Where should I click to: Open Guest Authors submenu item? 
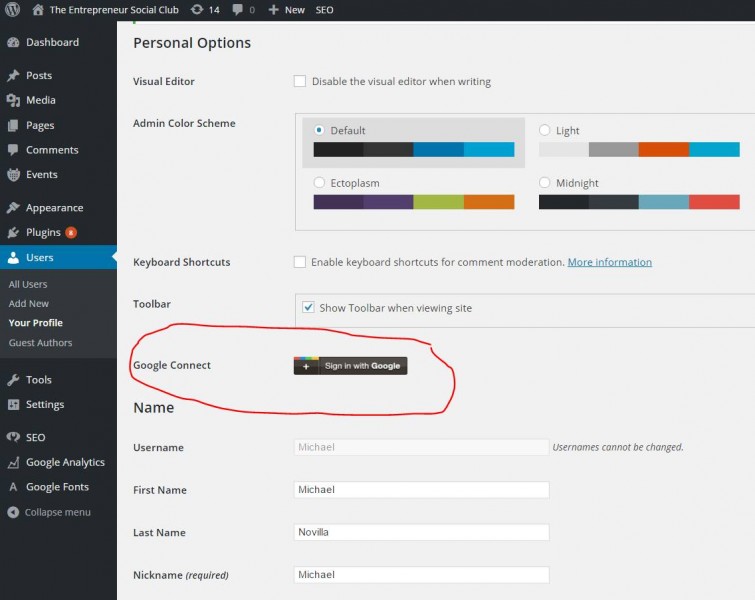click(x=40, y=343)
